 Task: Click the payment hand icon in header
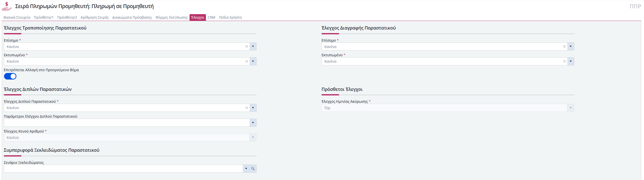click(7, 6)
